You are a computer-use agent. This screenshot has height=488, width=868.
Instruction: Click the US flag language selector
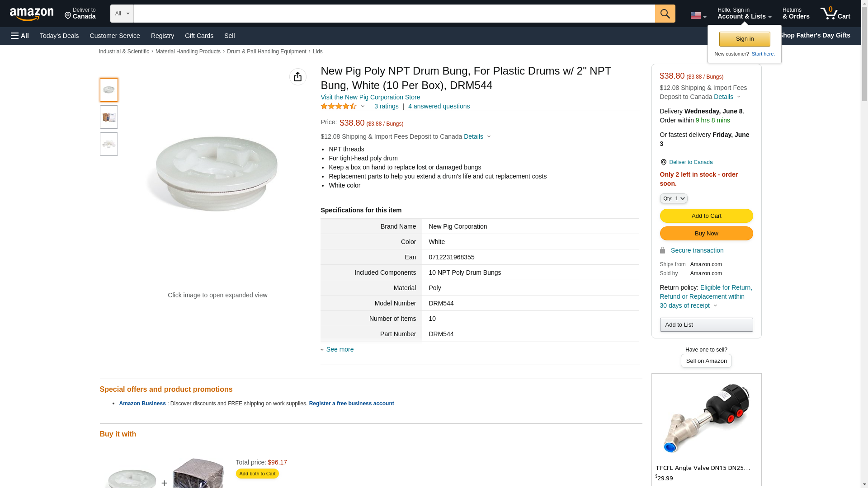click(x=698, y=15)
